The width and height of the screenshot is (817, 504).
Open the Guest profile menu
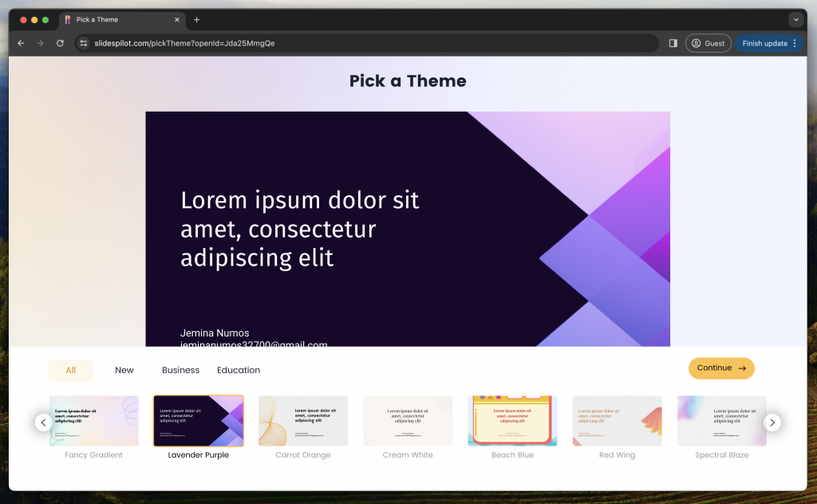pos(708,43)
